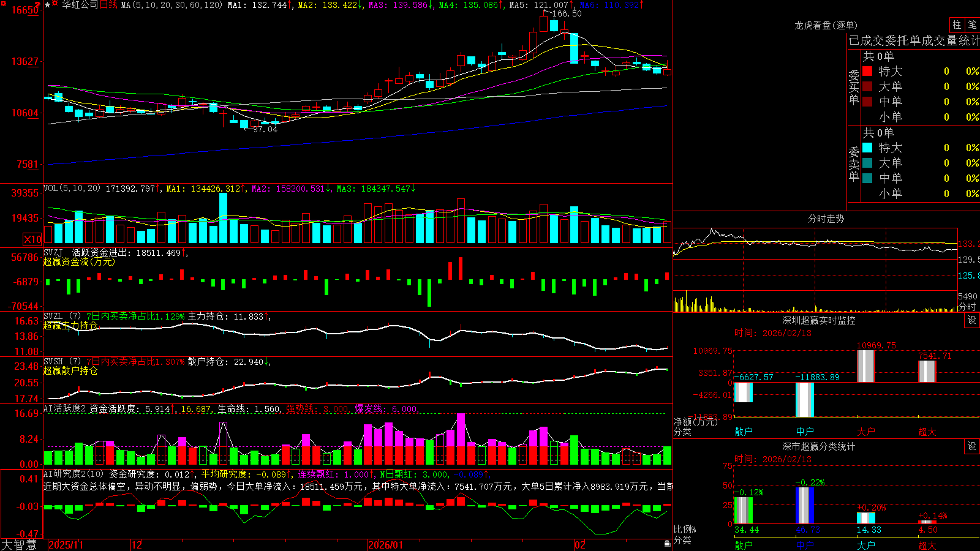Click the intraday 分时 volume label 5490
Image resolution: width=980 pixels, height=551 pixels.
click(x=968, y=296)
